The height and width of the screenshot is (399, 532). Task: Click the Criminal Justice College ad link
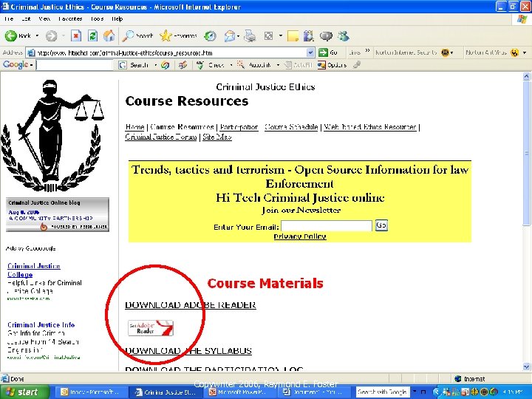click(x=33, y=270)
